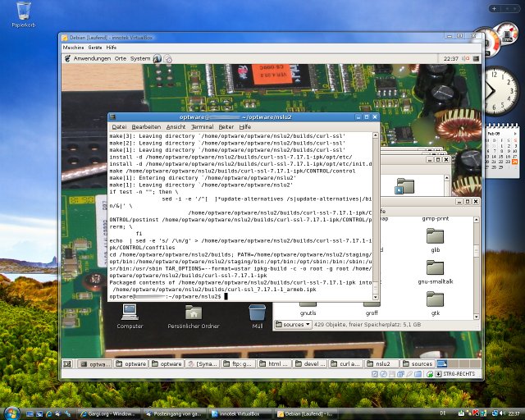Click the volume speaker icon in GNOME panel

(465, 58)
